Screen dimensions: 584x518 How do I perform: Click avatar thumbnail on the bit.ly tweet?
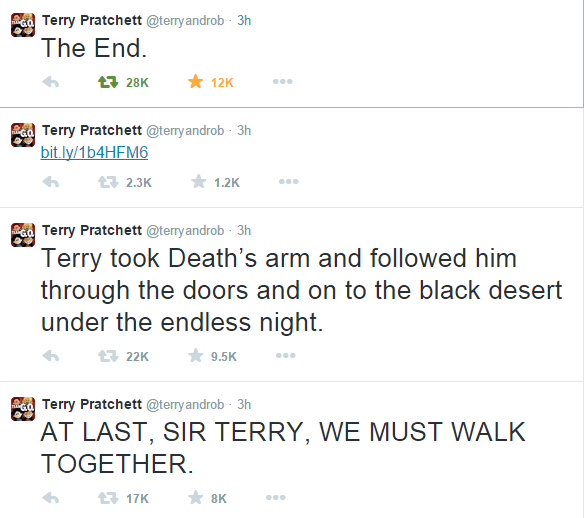23,135
